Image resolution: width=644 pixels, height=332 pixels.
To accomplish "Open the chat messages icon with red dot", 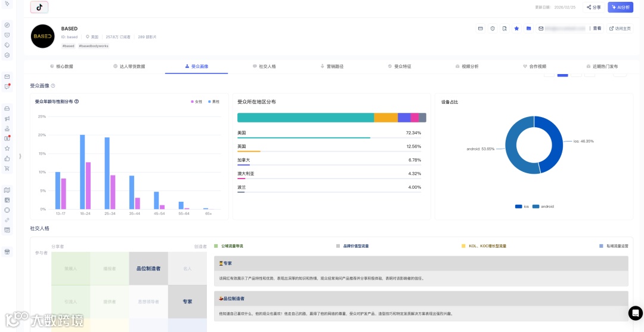I will [x=7, y=87].
